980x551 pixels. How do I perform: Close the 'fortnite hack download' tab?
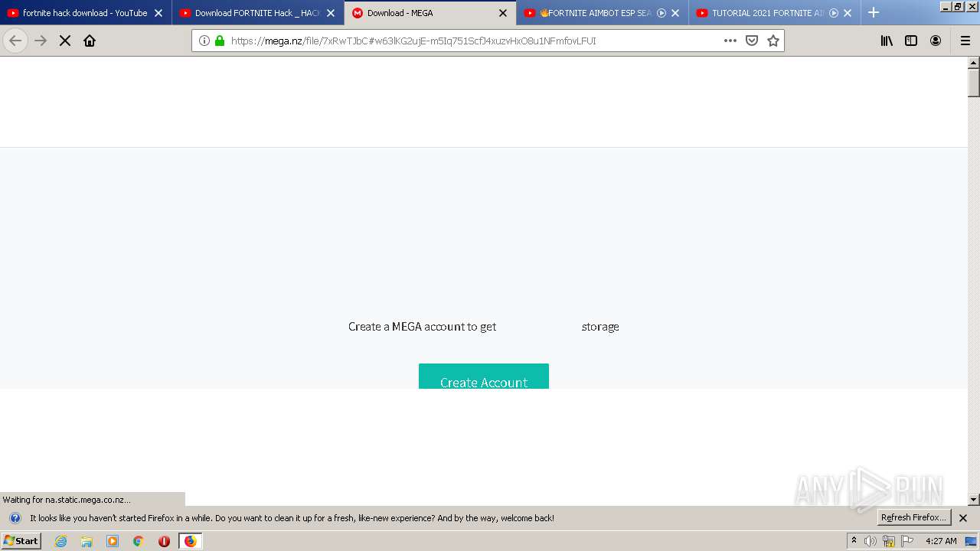coord(158,13)
